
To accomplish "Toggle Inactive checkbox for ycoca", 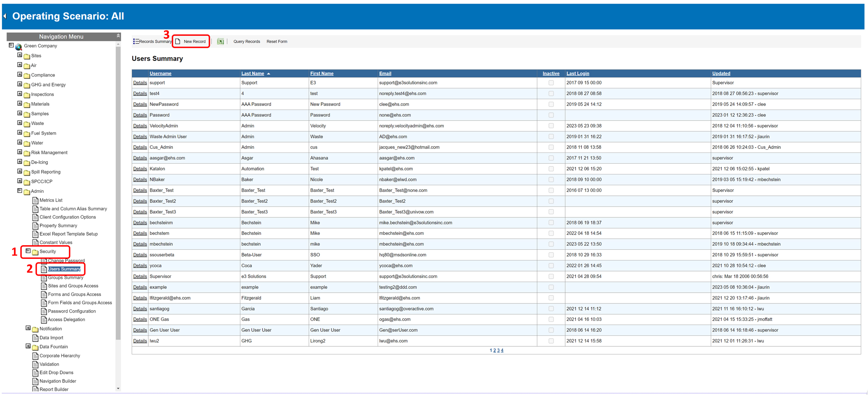I will (x=551, y=266).
